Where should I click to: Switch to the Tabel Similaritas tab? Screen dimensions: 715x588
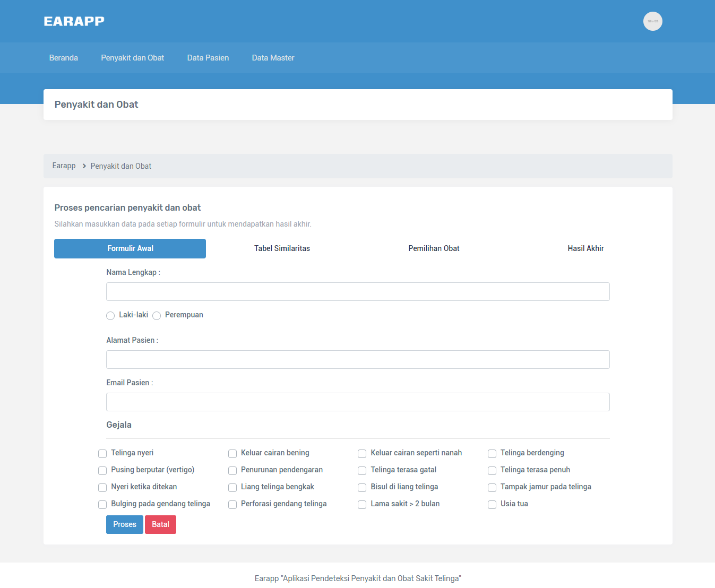click(282, 248)
